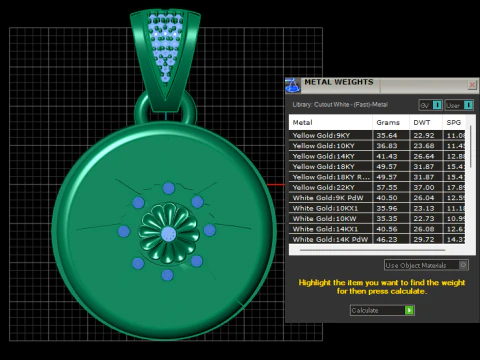Close the Metal Weights panel
The width and height of the screenshot is (480, 360).
[472, 85]
